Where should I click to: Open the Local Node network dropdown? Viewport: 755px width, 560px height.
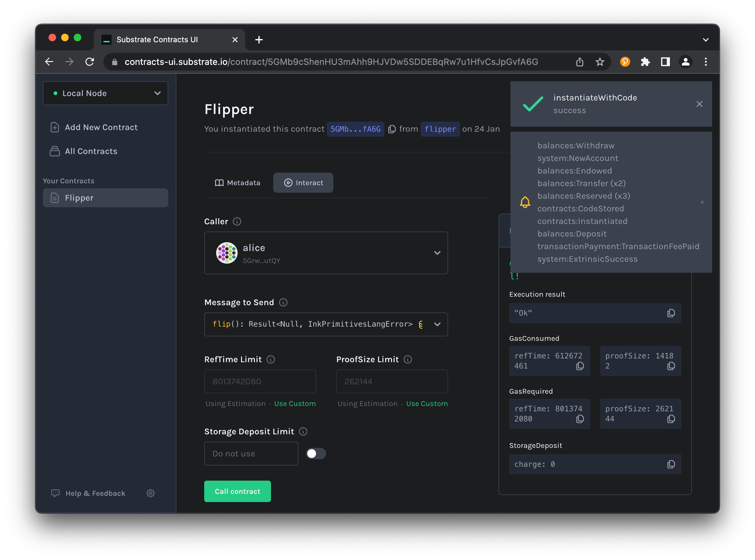click(x=106, y=93)
